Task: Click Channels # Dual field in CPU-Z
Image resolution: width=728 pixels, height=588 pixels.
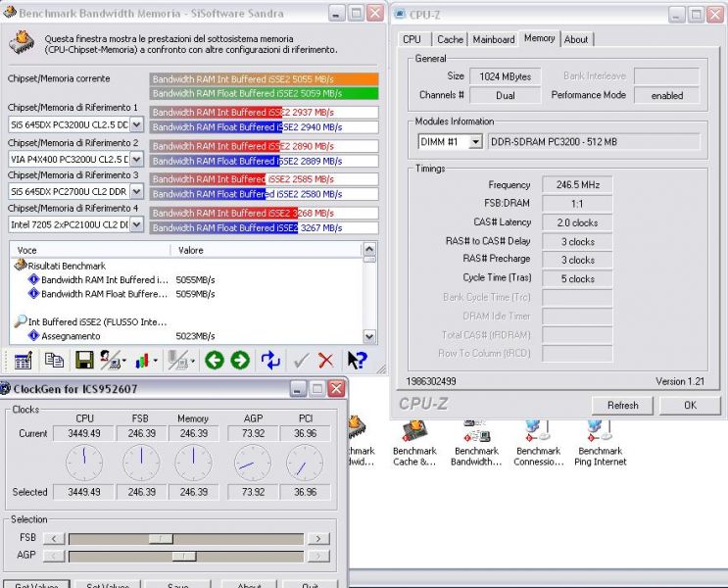Action: click(506, 96)
